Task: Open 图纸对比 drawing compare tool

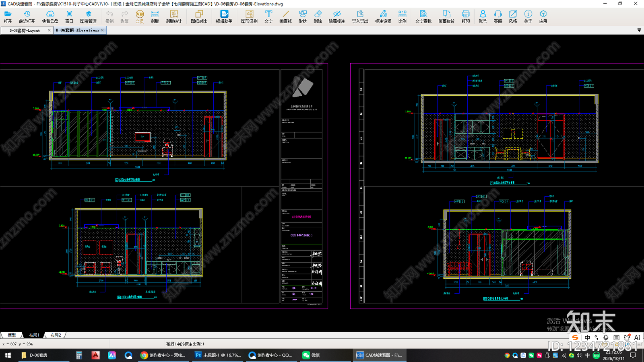Action: pyautogui.click(x=199, y=17)
